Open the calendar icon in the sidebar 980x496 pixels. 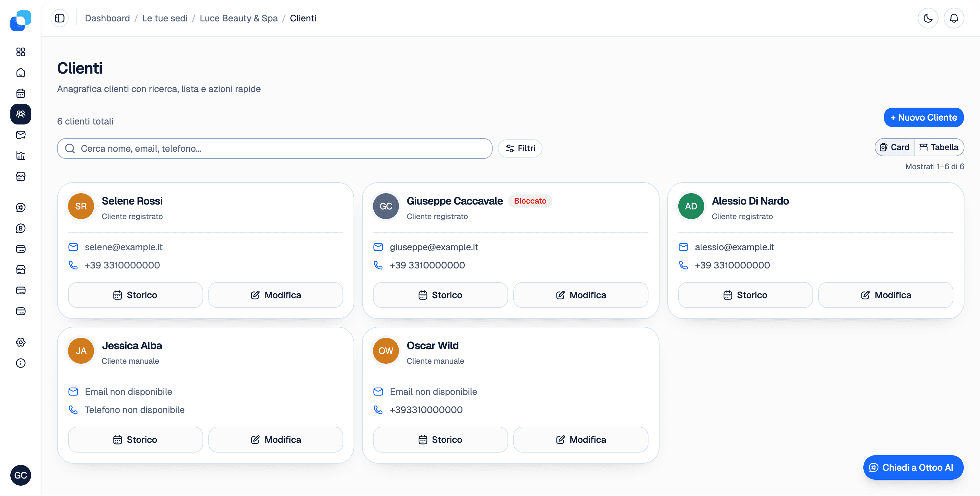click(x=20, y=93)
